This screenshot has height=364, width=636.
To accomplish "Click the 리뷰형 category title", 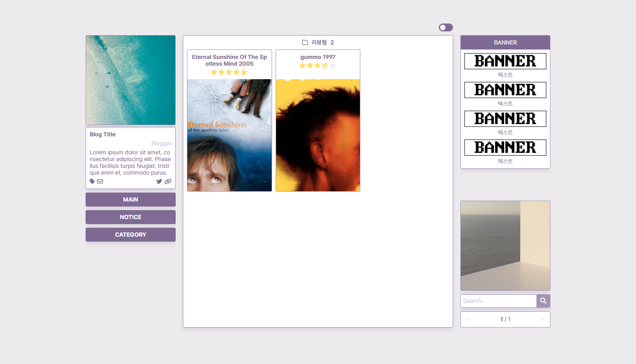I will [x=319, y=42].
